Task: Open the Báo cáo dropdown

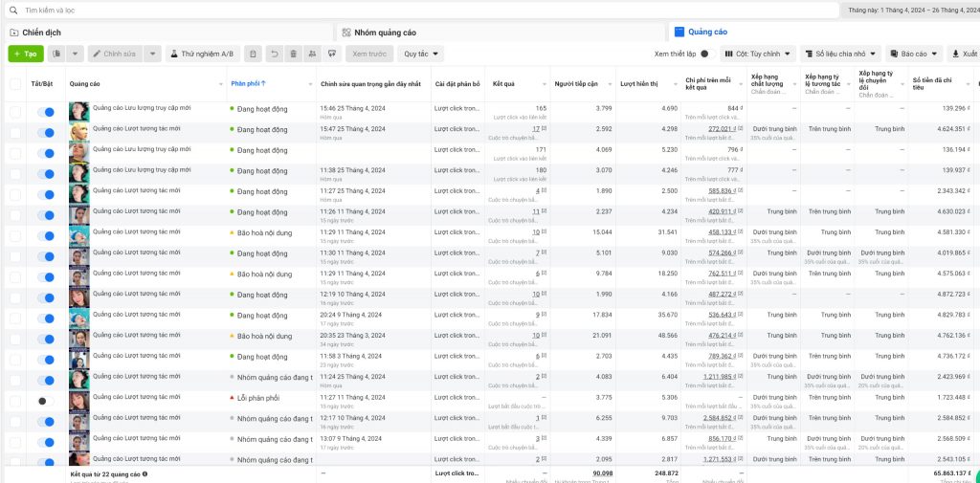Action: [914, 54]
